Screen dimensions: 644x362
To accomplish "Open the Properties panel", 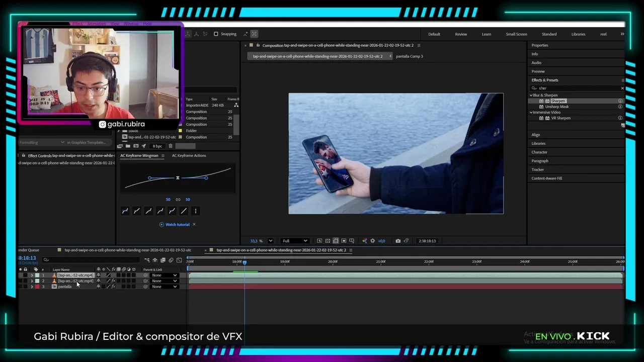I will coord(540,45).
